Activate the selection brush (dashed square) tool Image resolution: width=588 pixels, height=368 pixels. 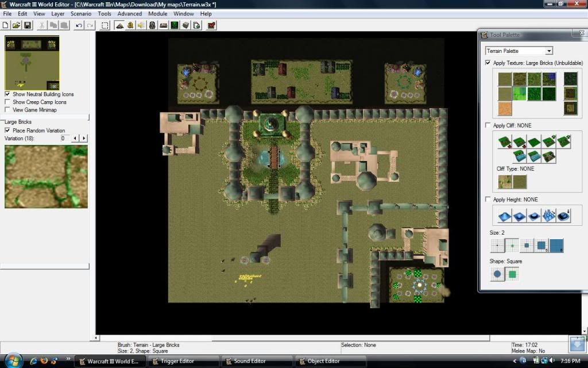105,25
